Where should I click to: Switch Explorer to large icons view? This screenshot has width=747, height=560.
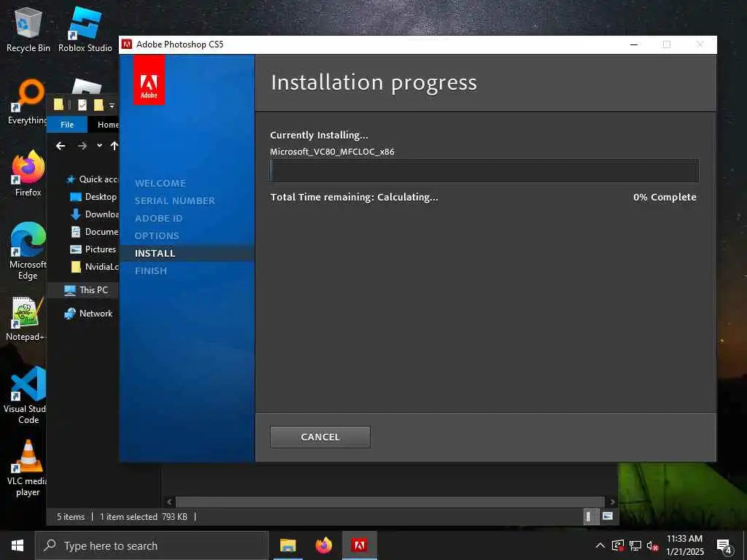coord(608,517)
